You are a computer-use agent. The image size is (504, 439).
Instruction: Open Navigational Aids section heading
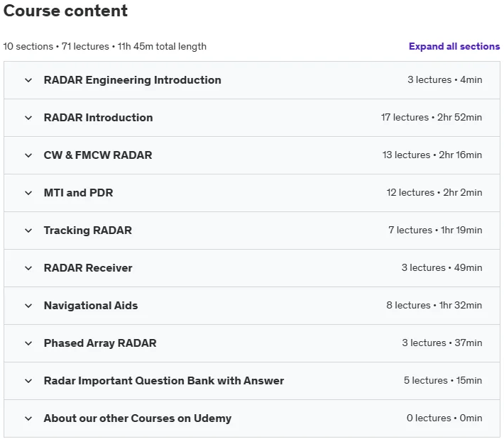[91, 306]
